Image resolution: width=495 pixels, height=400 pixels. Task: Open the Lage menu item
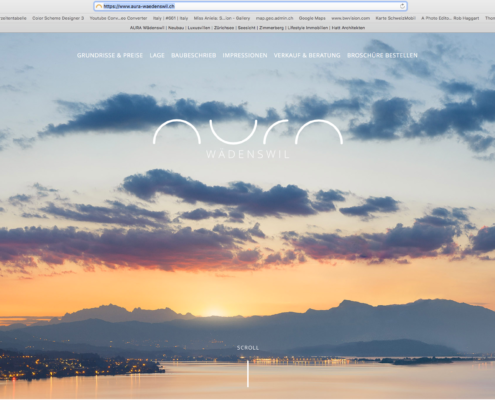157,55
